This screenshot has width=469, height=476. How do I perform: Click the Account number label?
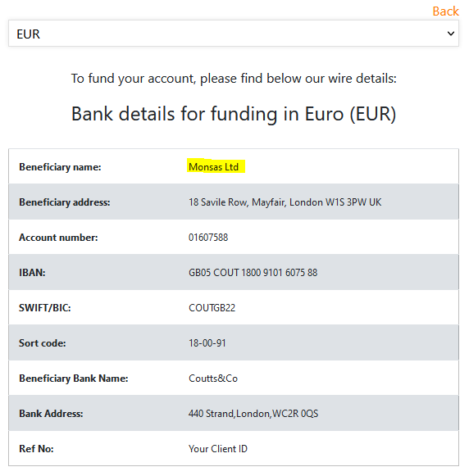[59, 238]
